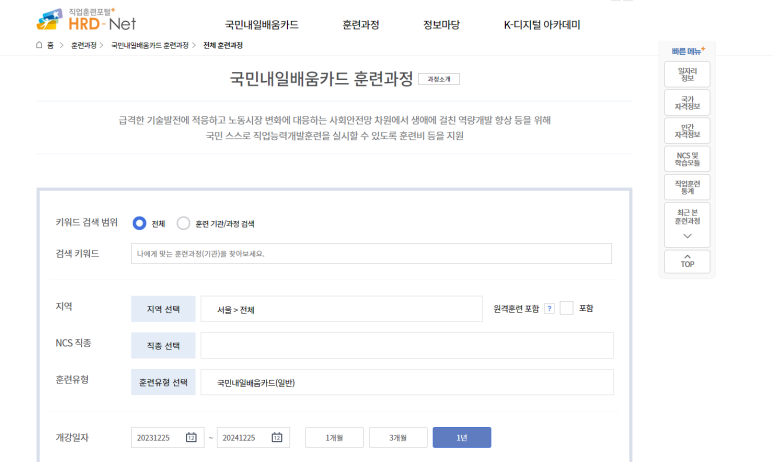
Task: Select the 전체 keyword scope radio
Action: click(140, 223)
